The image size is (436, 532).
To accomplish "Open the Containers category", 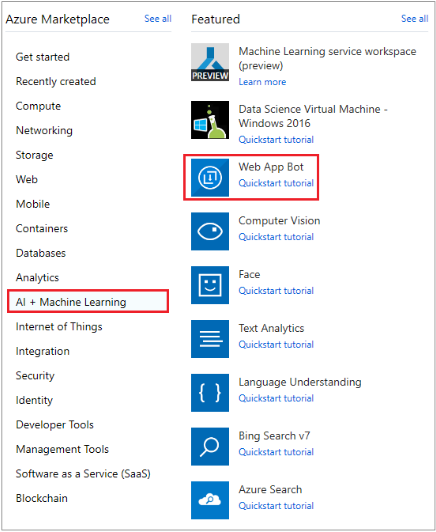I will coord(42,229).
